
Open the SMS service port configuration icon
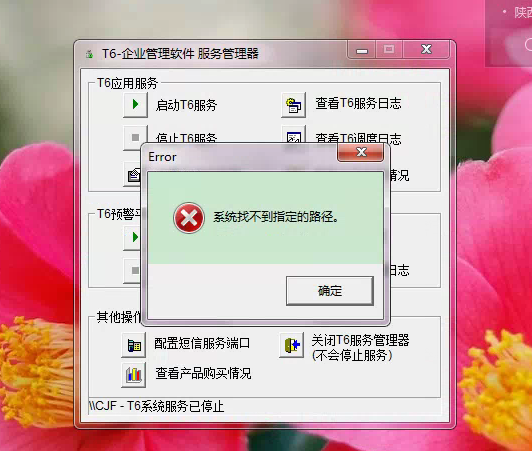[134, 345]
